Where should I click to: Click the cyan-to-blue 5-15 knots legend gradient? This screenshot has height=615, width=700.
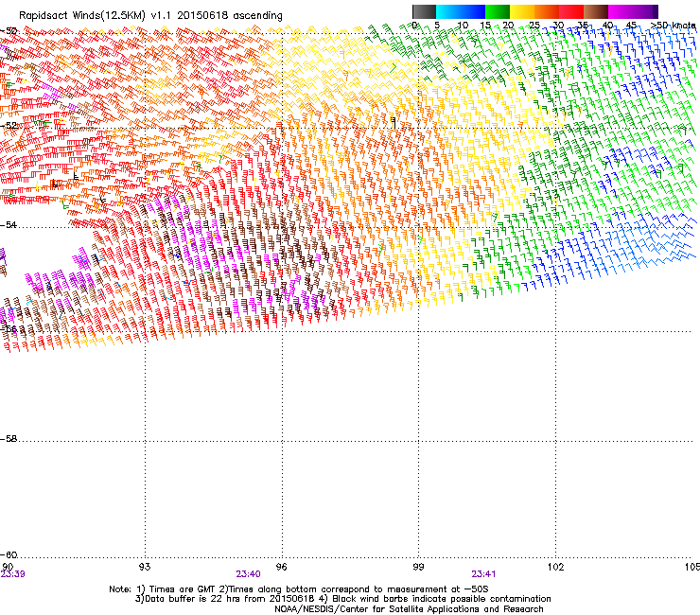[461, 11]
